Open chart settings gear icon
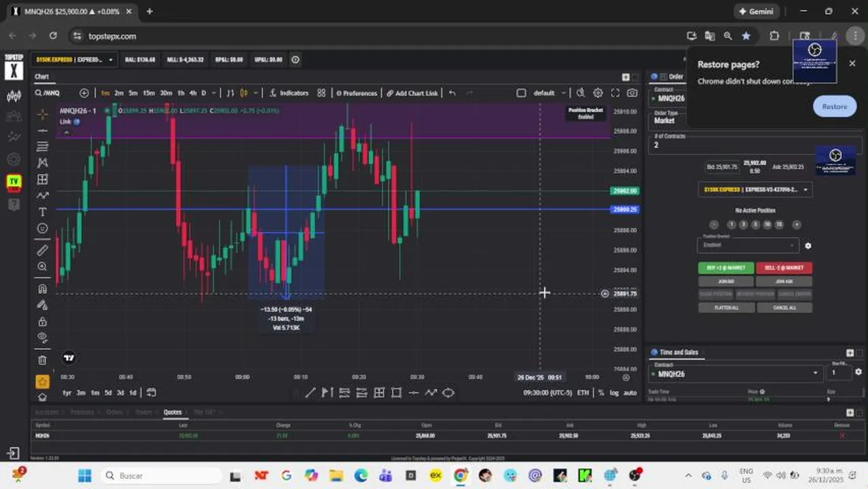Image resolution: width=868 pixels, height=489 pixels. click(x=598, y=93)
